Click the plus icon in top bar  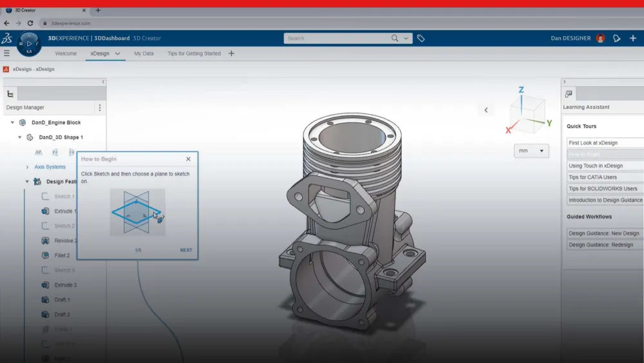click(633, 38)
